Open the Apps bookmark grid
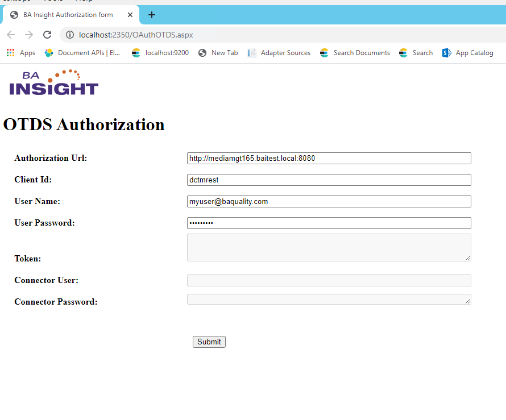Screen dimensions: 506x420 (x=20, y=53)
